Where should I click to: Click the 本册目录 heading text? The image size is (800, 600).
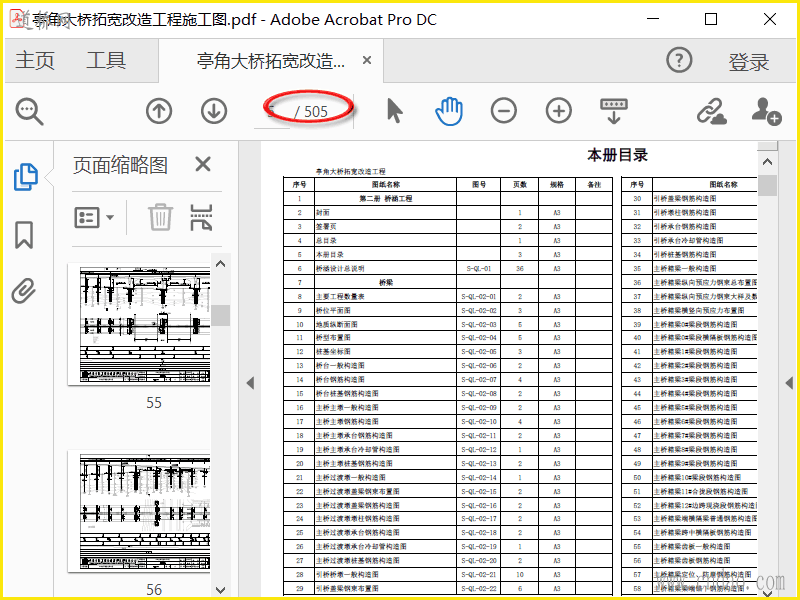pos(617,155)
